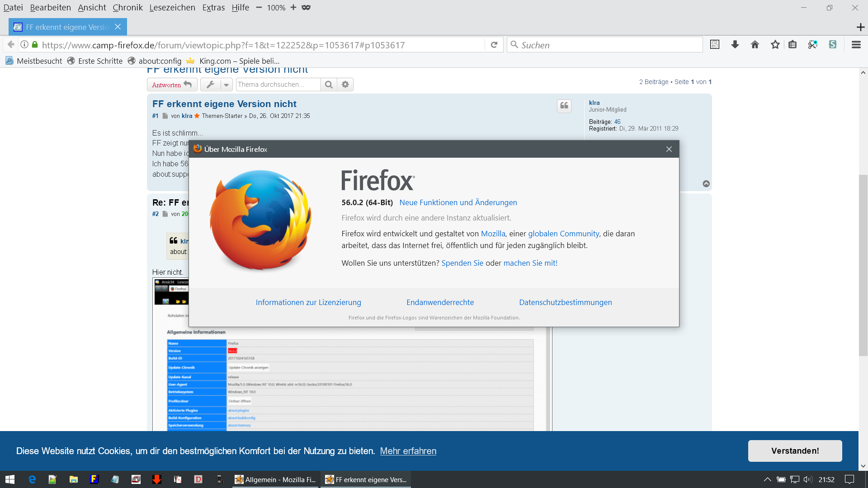Show hidden system tray icons chevron
The height and width of the screenshot is (488, 868).
coord(767,479)
